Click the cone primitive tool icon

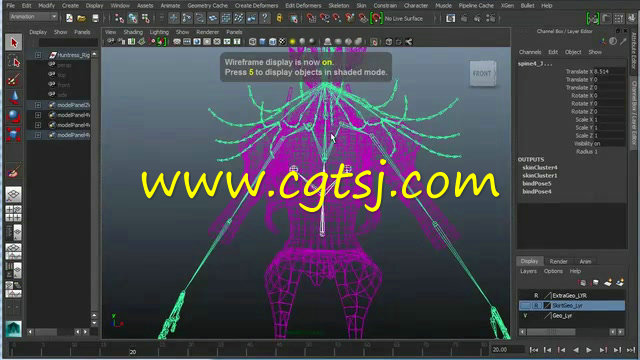[x=13, y=98]
